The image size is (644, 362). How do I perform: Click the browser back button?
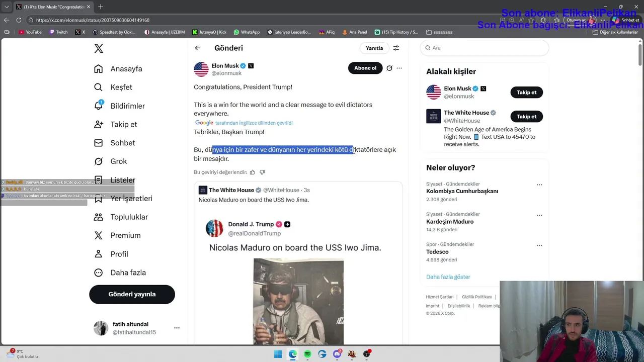point(7,20)
